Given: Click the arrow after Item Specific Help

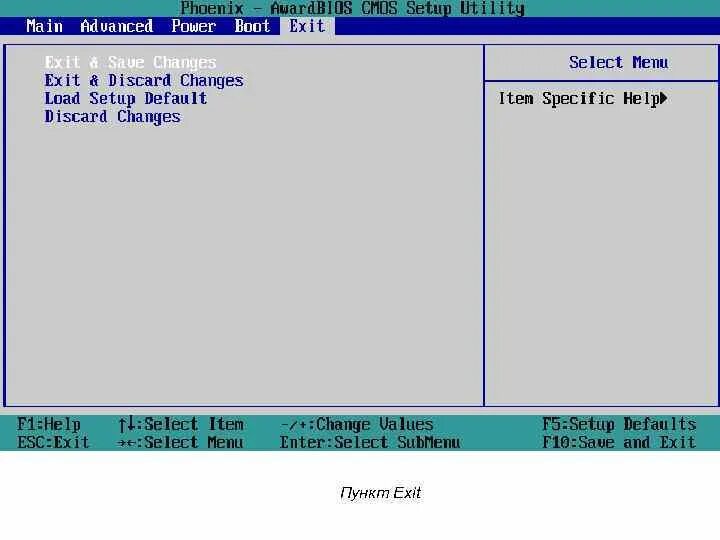Looking at the screenshot, I should [664, 98].
